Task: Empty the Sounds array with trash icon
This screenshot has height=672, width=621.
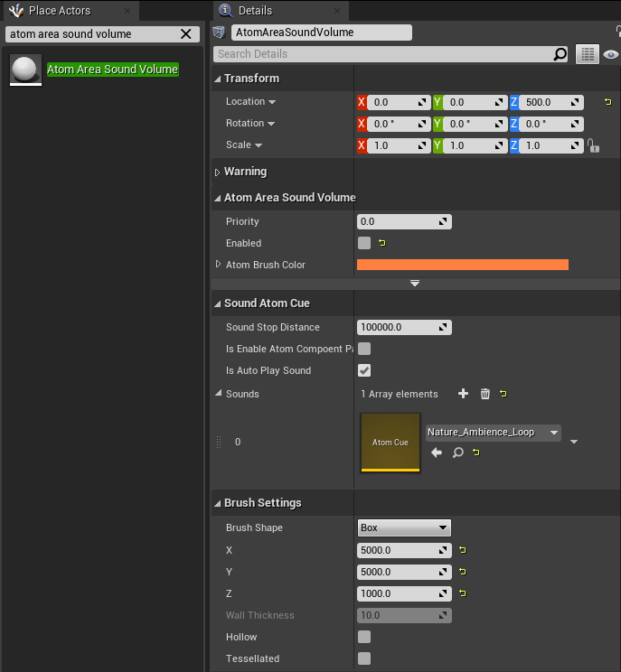Action: click(x=485, y=394)
